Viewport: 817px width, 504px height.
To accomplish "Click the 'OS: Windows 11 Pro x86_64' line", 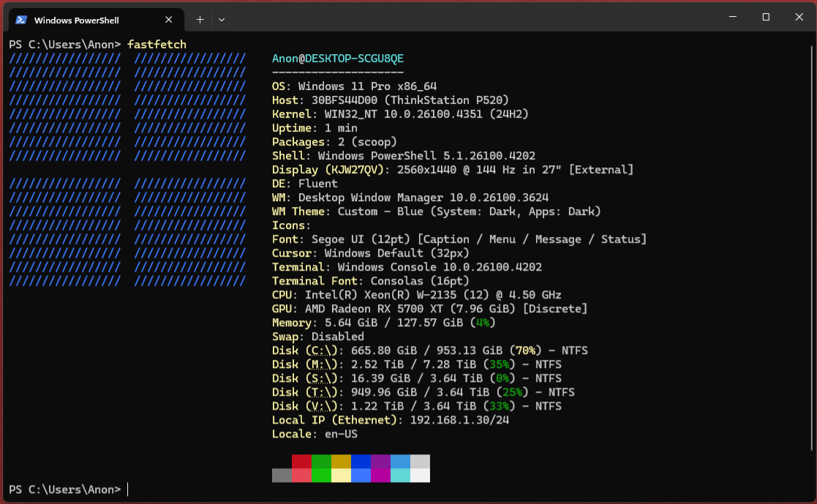I will coord(354,86).
